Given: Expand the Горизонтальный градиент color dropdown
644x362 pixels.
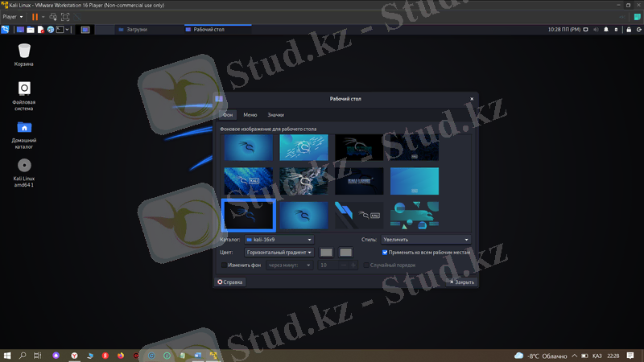Looking at the screenshot, I should point(279,253).
